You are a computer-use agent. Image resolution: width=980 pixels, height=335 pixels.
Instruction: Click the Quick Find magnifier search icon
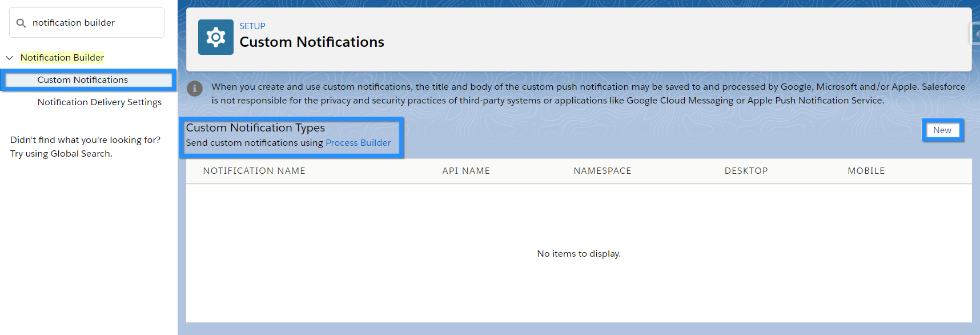click(x=21, y=23)
